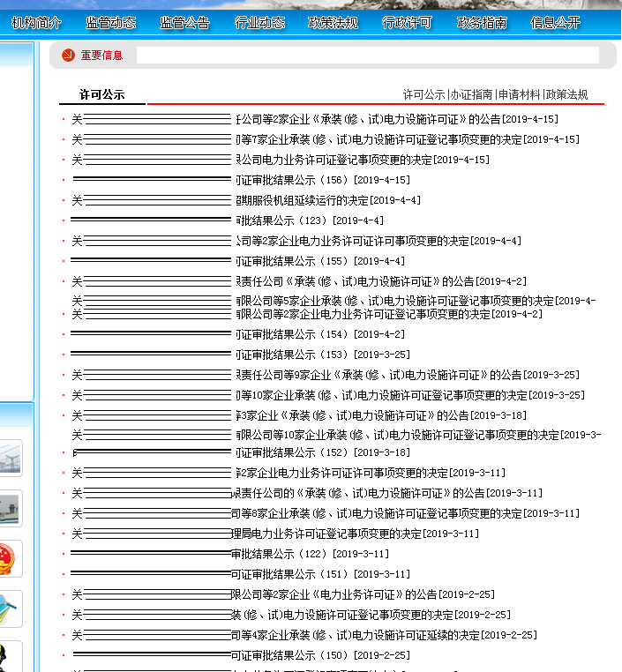Open the 政务指南 navigation item
This screenshot has width=622, height=672.
click(482, 23)
